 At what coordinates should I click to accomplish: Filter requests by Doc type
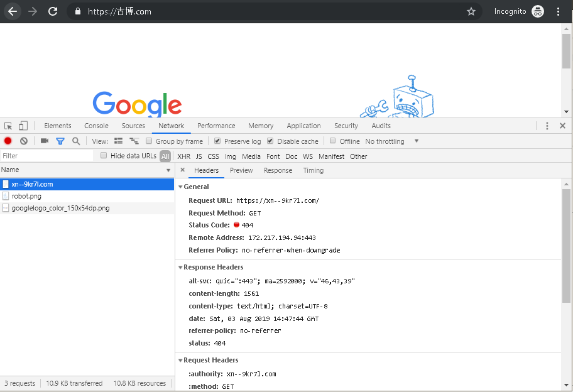click(292, 156)
